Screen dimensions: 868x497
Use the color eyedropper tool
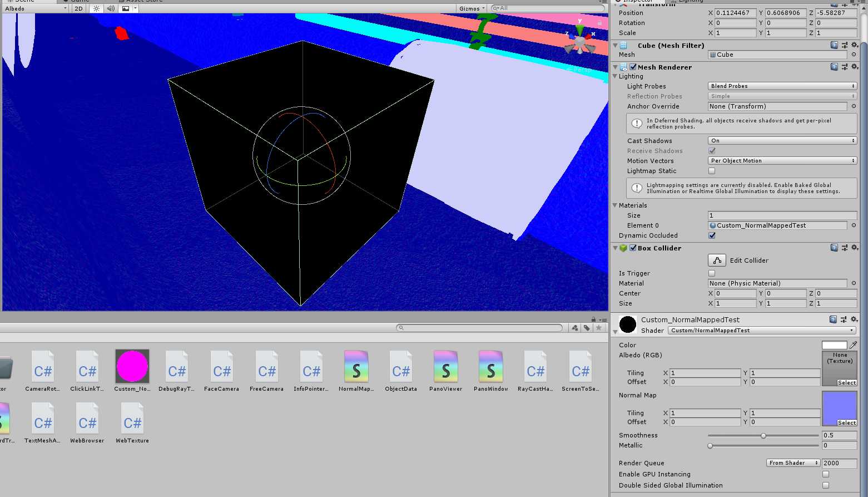[x=853, y=345]
